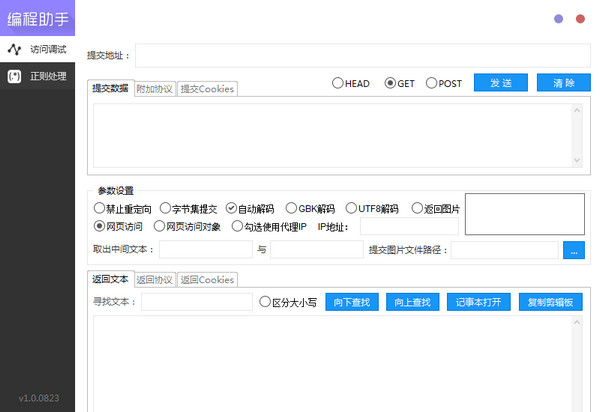Switch to the 返回Cookies tab

(207, 280)
